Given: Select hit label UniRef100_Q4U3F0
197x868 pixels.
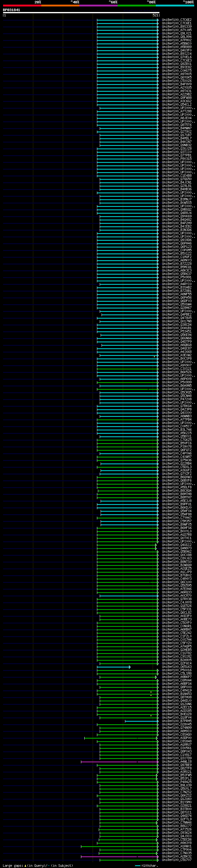Looking at the screenshot, I should point(176,50).
